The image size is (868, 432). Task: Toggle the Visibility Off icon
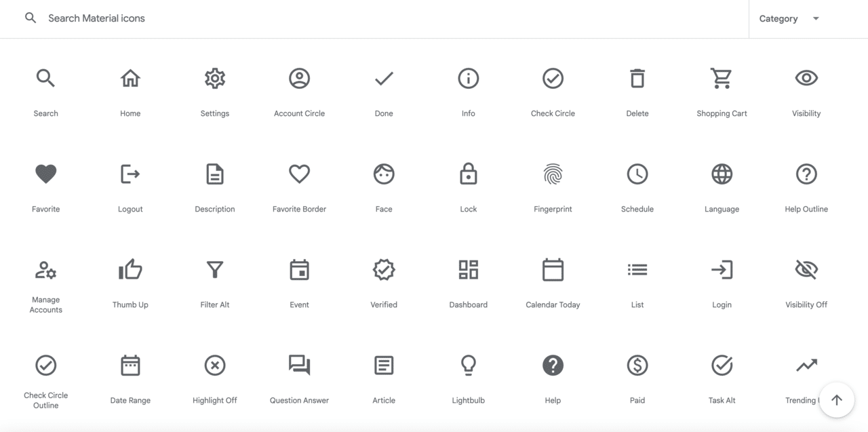(x=806, y=269)
